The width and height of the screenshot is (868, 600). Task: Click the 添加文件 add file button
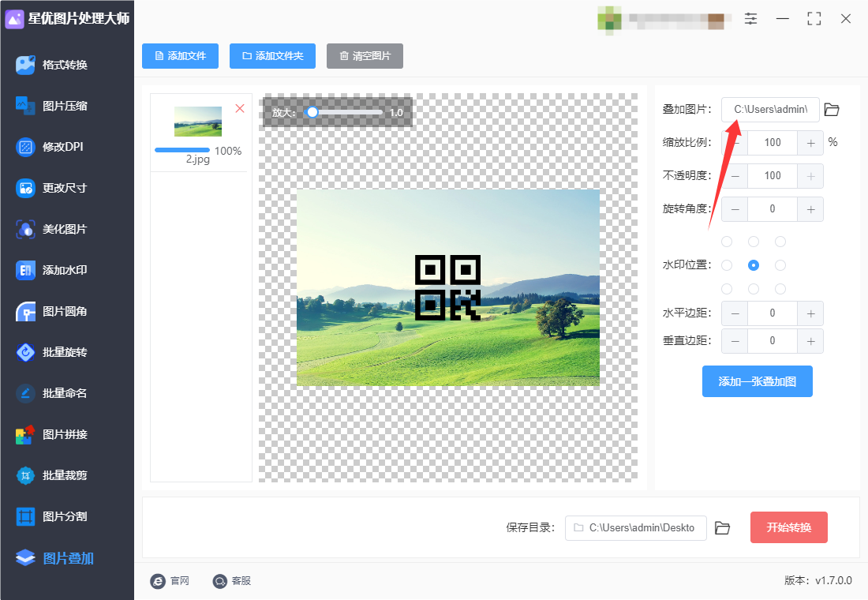click(181, 56)
